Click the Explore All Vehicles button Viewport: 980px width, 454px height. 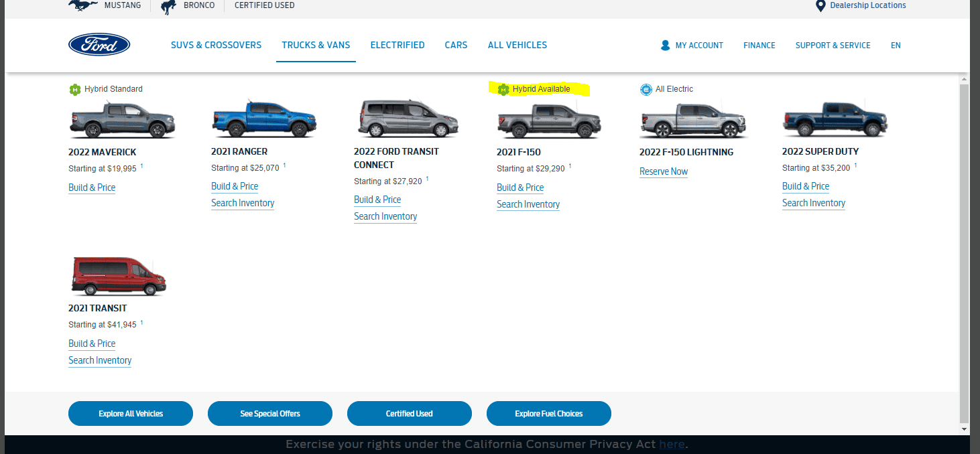click(x=131, y=413)
